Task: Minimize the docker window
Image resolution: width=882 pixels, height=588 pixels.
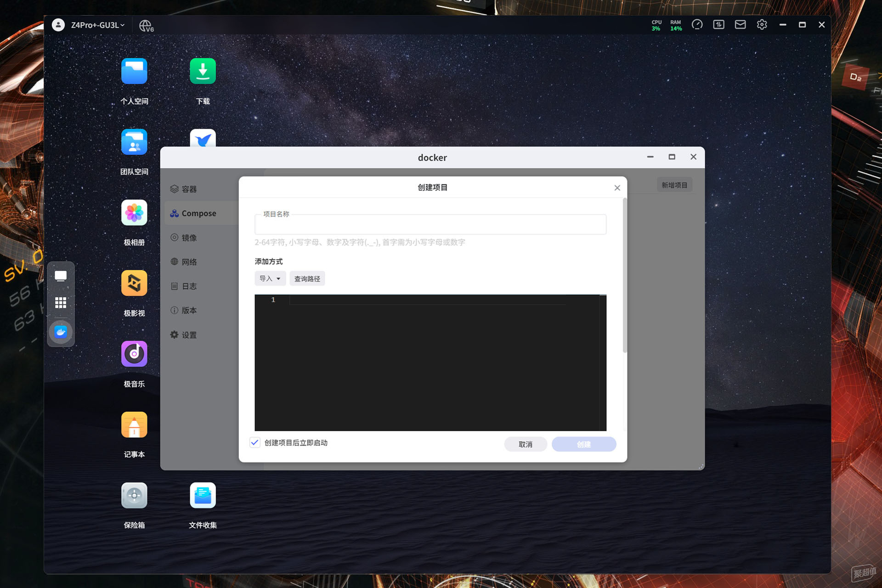Action: 650,157
